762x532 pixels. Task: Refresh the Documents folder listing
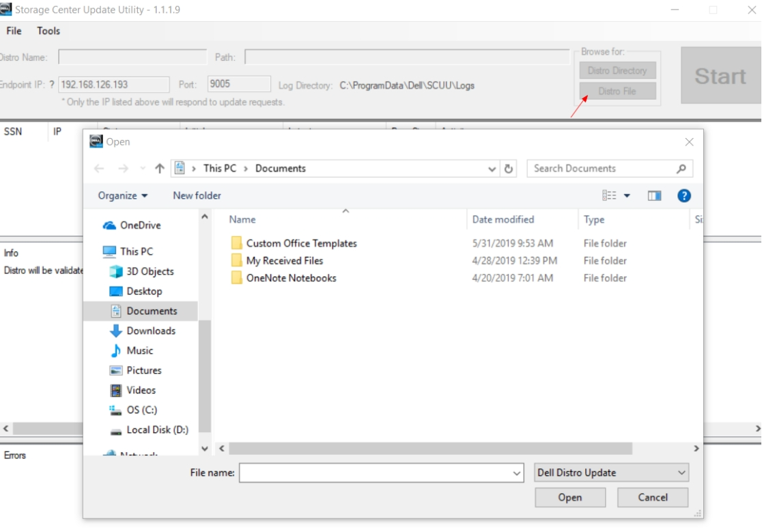pyautogui.click(x=508, y=169)
